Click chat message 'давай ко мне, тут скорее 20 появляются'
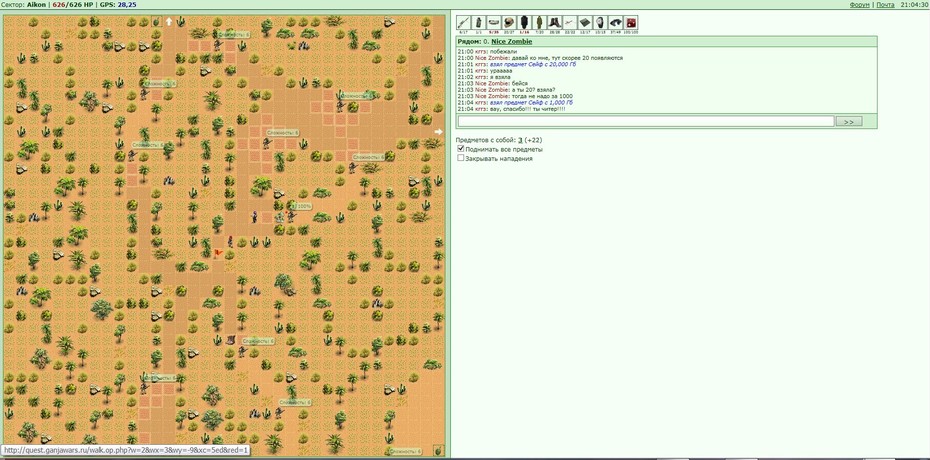 click(x=568, y=58)
